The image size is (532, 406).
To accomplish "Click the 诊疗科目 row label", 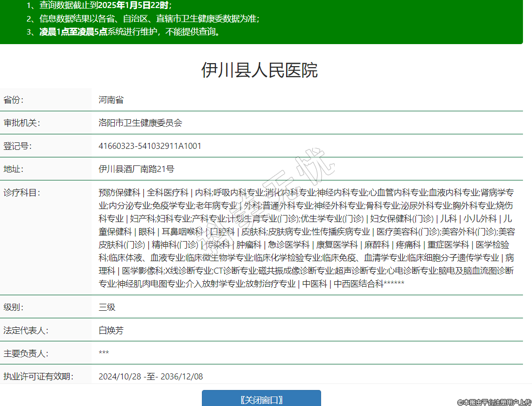I will point(22,192).
